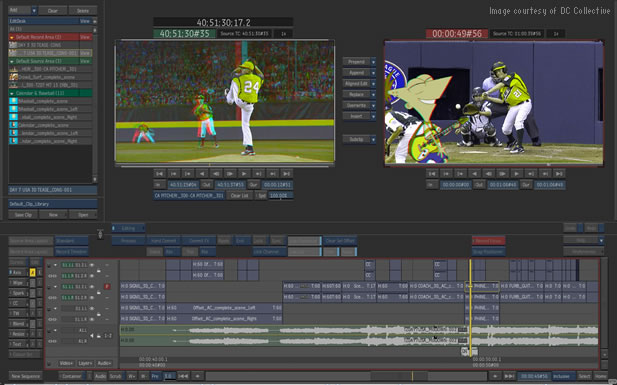Apply the Wipe effect button
The width and height of the screenshot is (617, 385).
pos(18,283)
